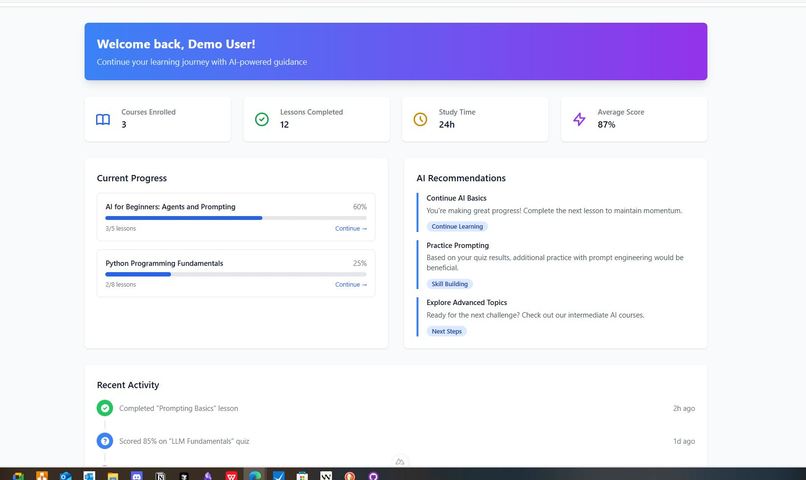Screen dimensions: 806x480
Task: Click blue quiz icon beside LLM Fundamentals activity
Action: click(x=105, y=441)
